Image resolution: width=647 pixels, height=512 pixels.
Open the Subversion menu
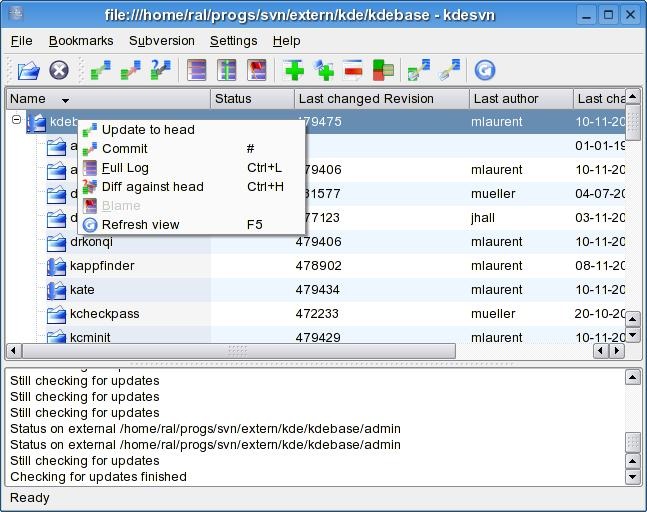(162, 41)
